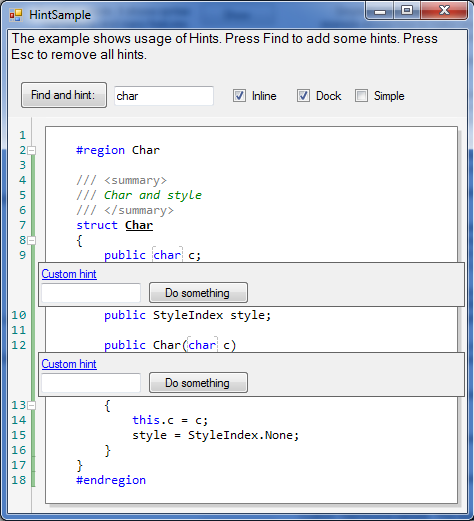
Task: Click line number 1 in the gutter
Action: click(x=22, y=135)
